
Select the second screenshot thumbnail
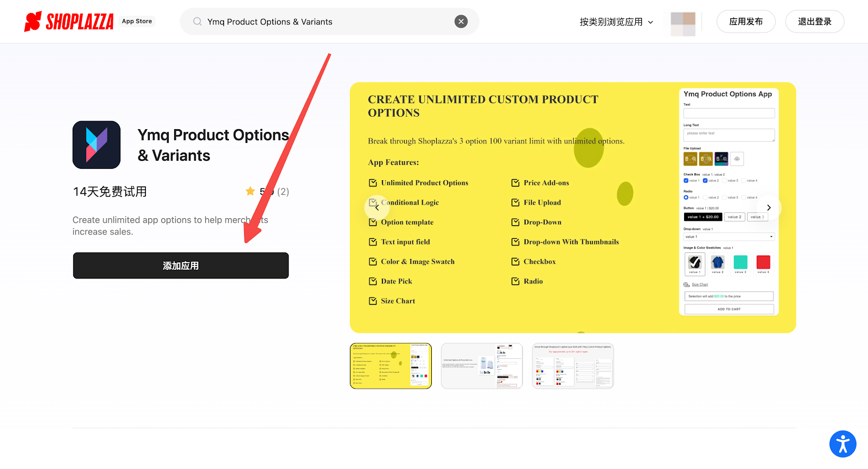[x=482, y=366]
